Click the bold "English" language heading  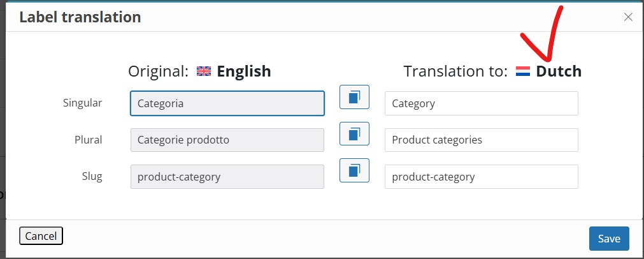[244, 71]
